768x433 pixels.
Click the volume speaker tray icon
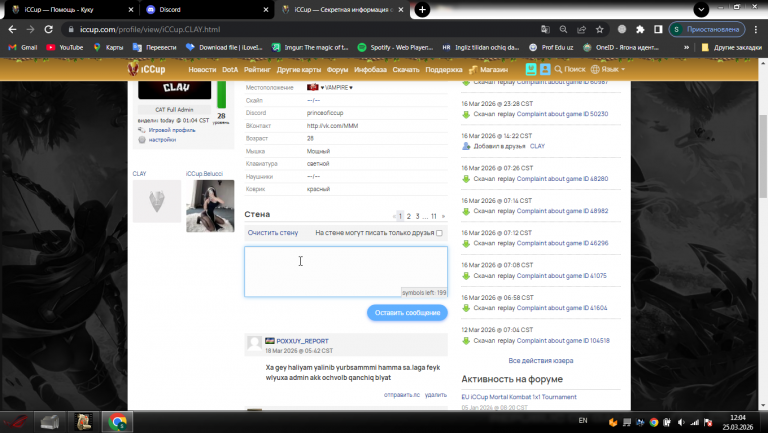click(681, 422)
